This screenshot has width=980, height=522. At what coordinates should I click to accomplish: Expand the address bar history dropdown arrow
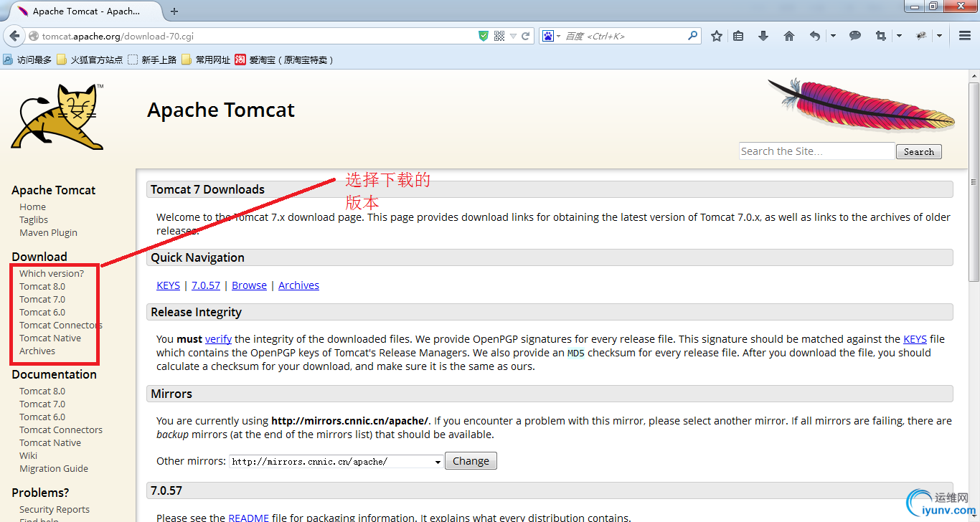[x=513, y=36]
